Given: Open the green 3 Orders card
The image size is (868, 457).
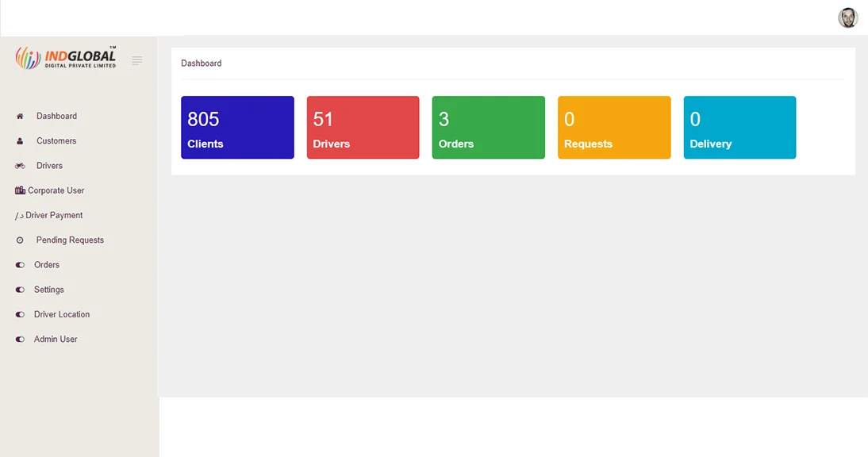Looking at the screenshot, I should click(488, 128).
